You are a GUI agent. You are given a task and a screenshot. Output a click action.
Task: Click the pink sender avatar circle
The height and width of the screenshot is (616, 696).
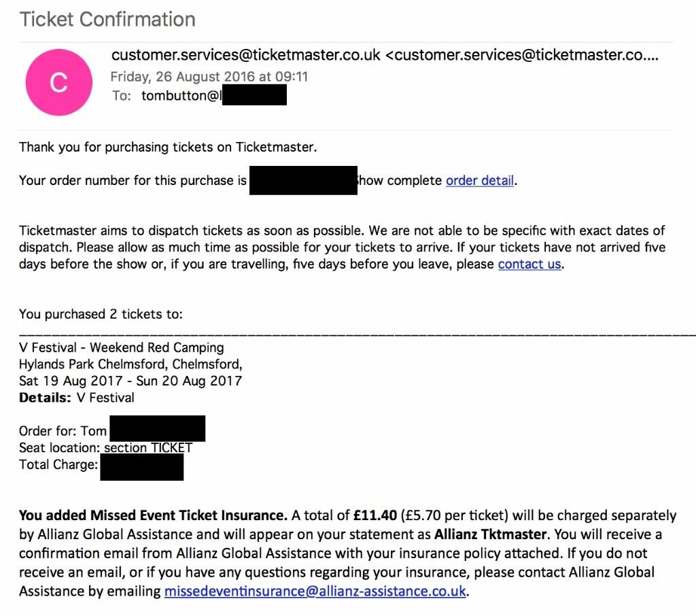(59, 82)
